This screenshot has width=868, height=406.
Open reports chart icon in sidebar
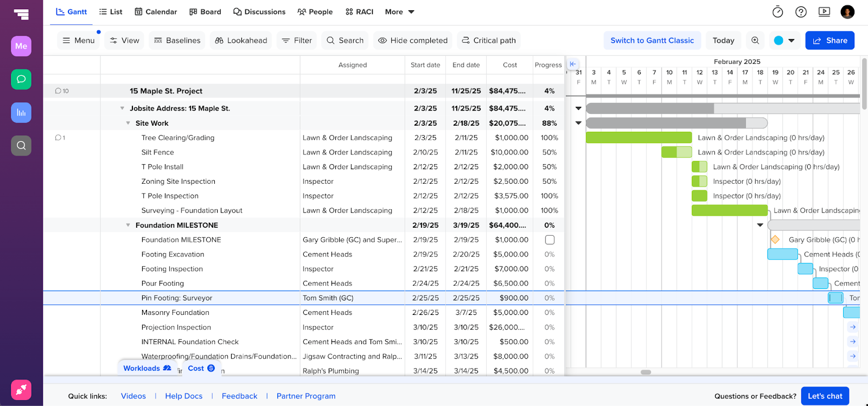tap(21, 113)
